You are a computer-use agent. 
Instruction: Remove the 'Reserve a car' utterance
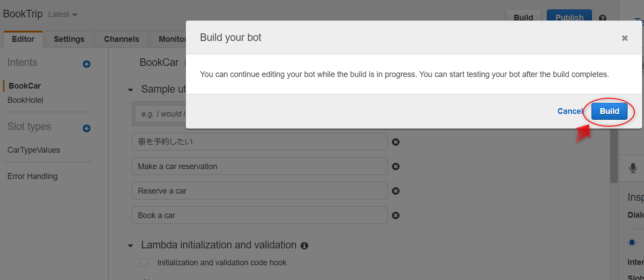(x=395, y=191)
